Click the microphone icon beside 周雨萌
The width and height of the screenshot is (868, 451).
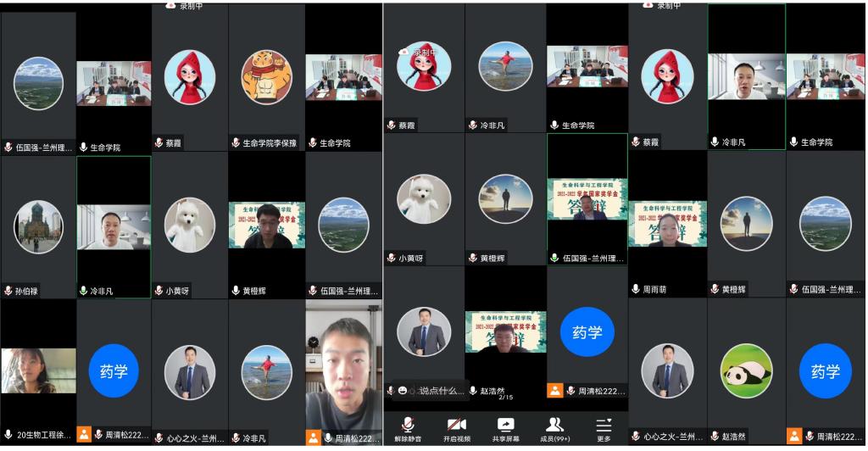[x=636, y=289]
